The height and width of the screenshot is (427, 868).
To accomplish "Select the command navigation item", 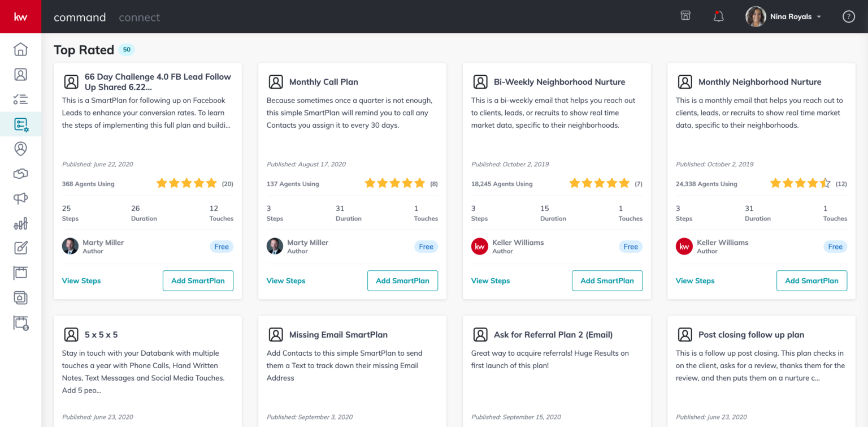I will (80, 17).
